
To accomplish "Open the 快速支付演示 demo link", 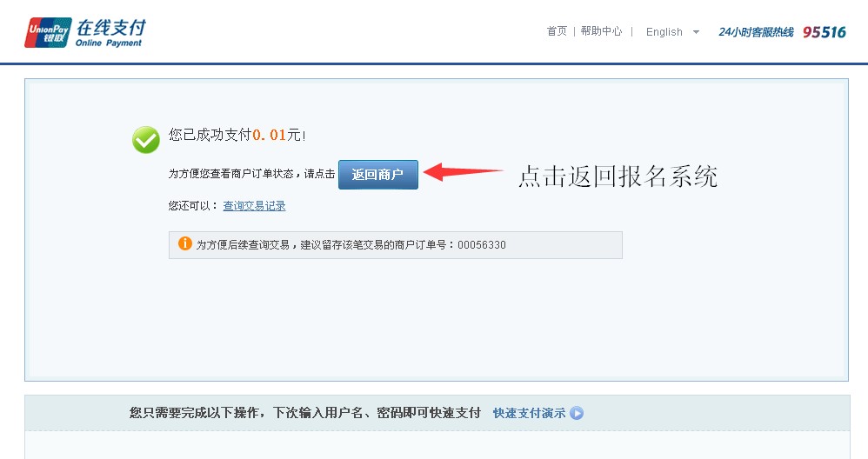I will (x=529, y=413).
